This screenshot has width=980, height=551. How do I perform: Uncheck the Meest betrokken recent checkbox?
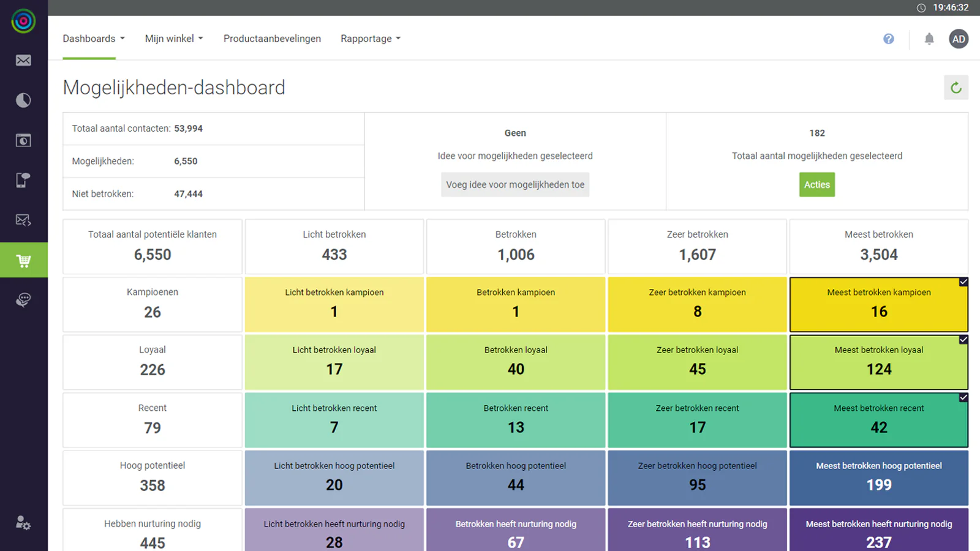[963, 398]
